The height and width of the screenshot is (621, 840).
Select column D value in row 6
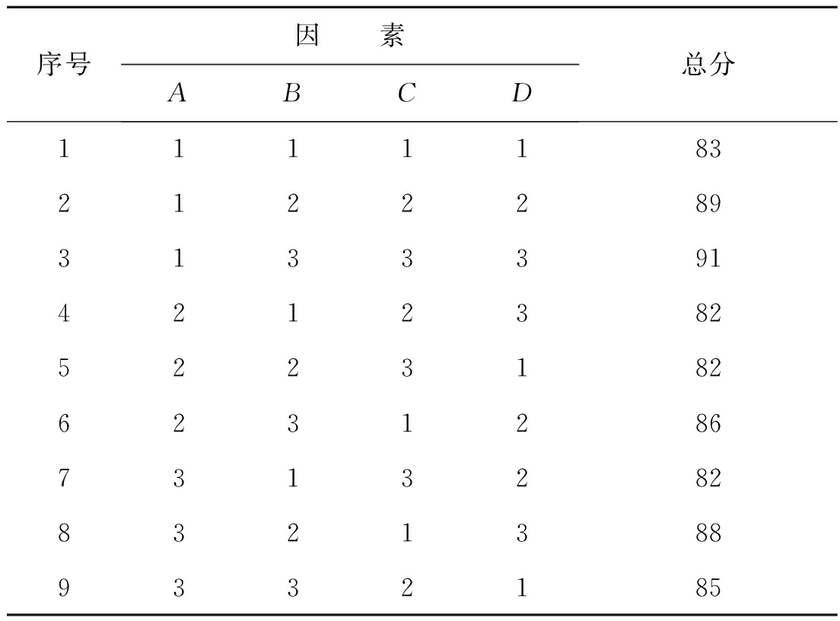pos(521,424)
